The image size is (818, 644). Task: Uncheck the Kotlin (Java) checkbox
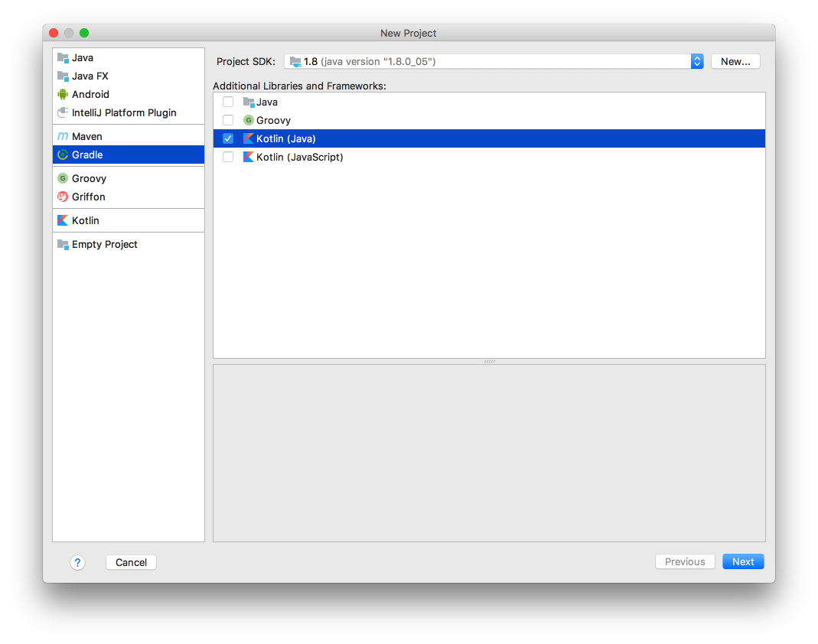tap(228, 138)
